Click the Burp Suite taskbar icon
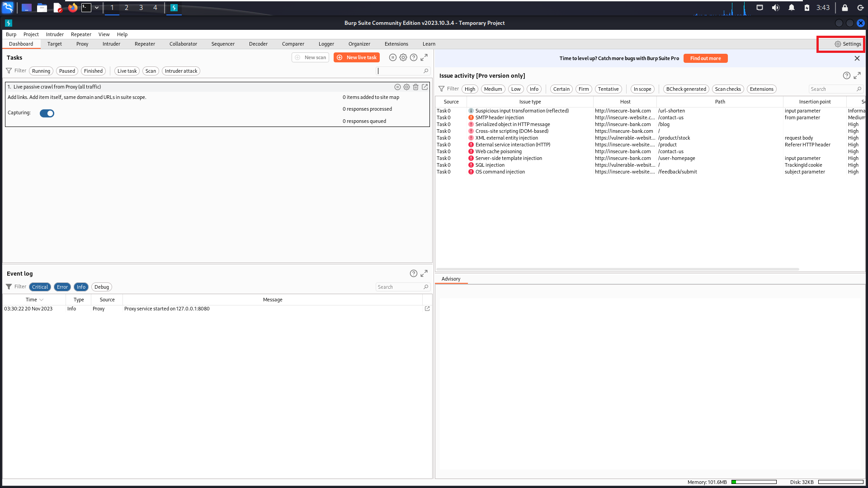This screenshot has height=488, width=868. pyautogui.click(x=174, y=8)
